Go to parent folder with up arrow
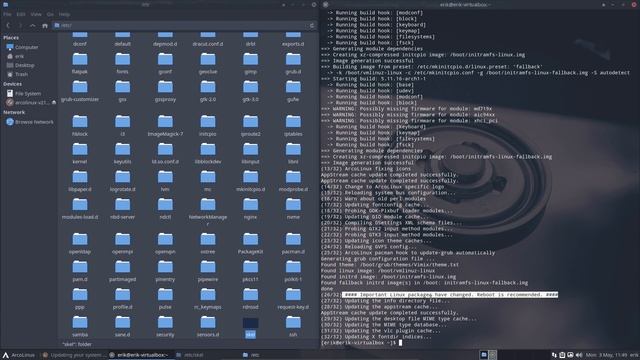 coord(33,25)
